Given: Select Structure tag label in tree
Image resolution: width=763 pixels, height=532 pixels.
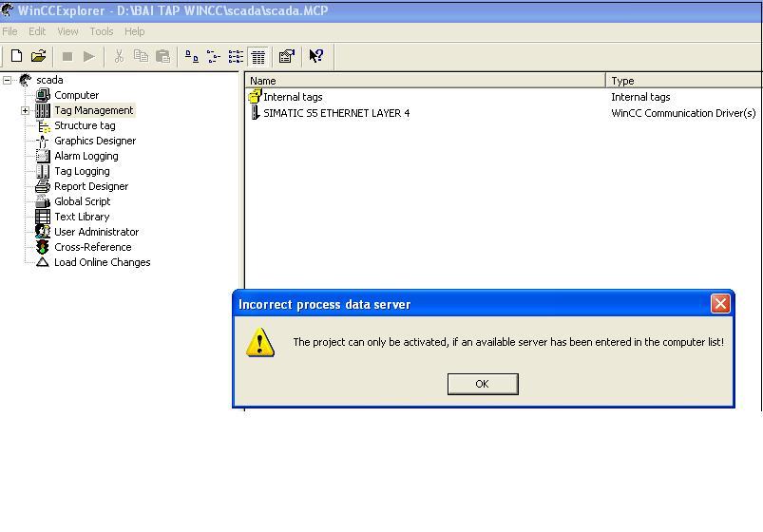Looking at the screenshot, I should tap(85, 125).
